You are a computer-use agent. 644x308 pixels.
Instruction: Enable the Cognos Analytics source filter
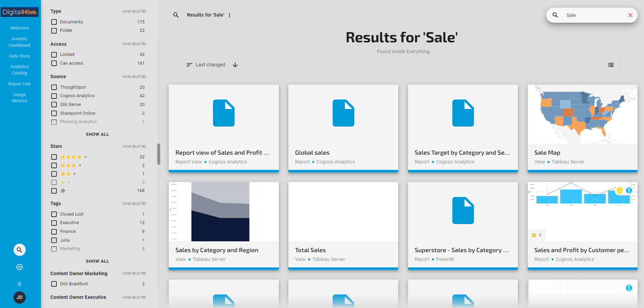tap(54, 96)
